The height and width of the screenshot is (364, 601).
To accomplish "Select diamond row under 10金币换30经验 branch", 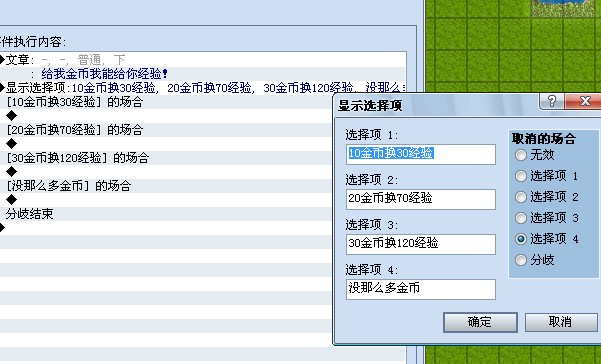I will pos(166,116).
